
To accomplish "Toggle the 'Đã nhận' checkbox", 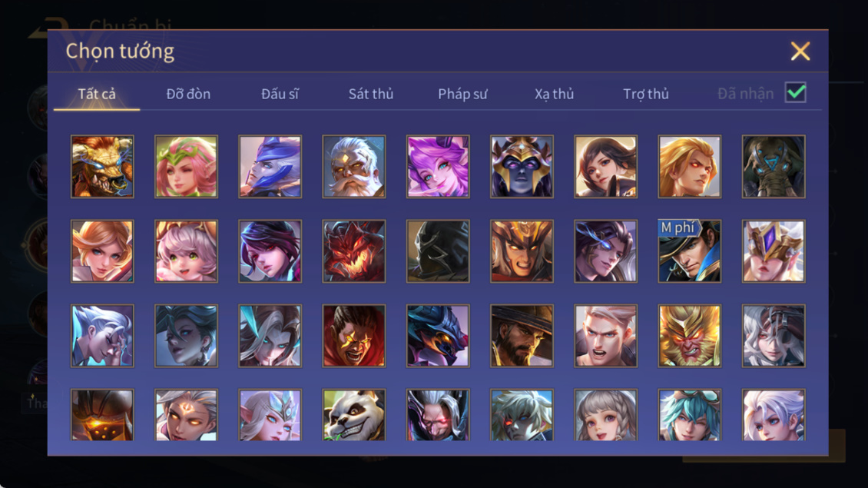I will tap(796, 92).
